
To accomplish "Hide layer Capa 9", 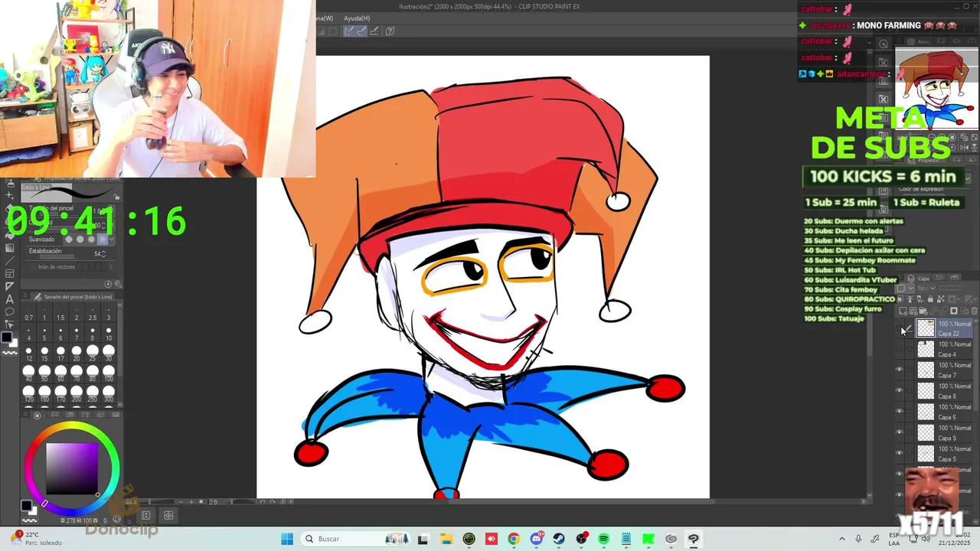I will click(900, 432).
